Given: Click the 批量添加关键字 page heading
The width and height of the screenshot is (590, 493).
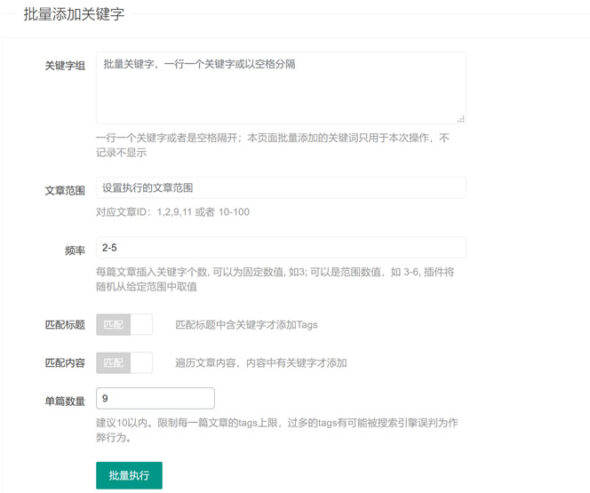Looking at the screenshot, I should [x=74, y=14].
